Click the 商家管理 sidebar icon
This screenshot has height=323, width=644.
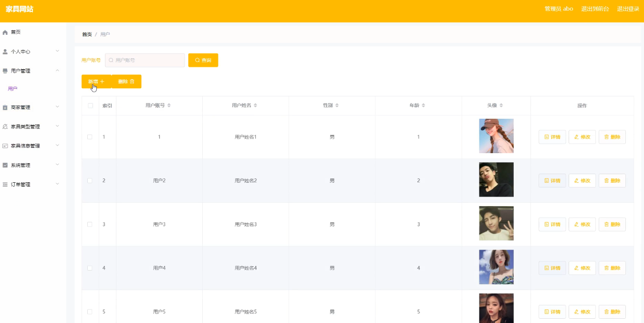pyautogui.click(x=5, y=108)
